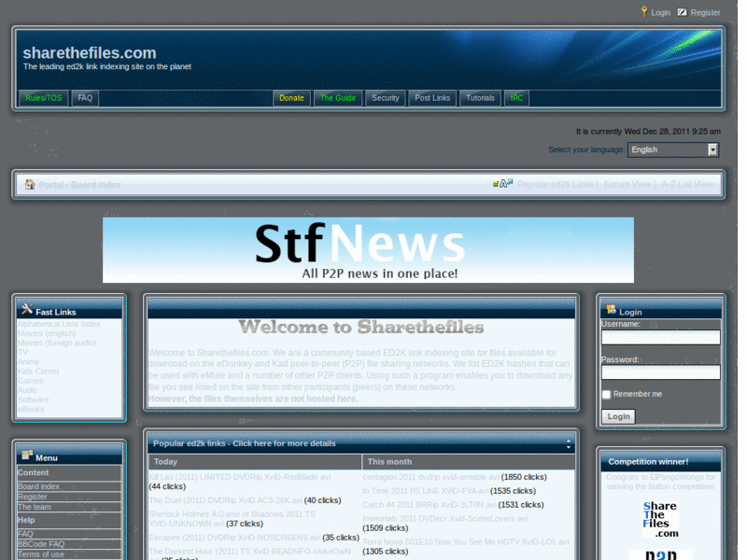Open Kill List (2011) LIMITED DVDRip link
The width and height of the screenshot is (747, 560).
click(x=240, y=477)
